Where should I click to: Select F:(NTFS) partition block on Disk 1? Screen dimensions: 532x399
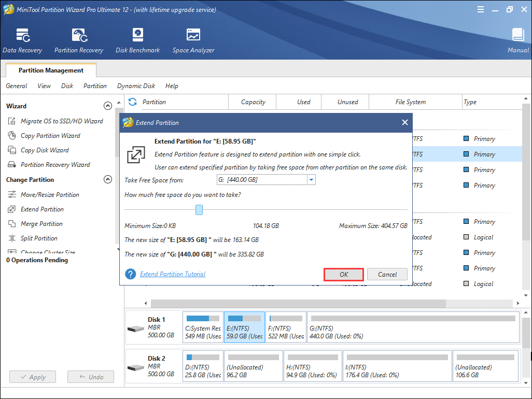click(x=286, y=327)
